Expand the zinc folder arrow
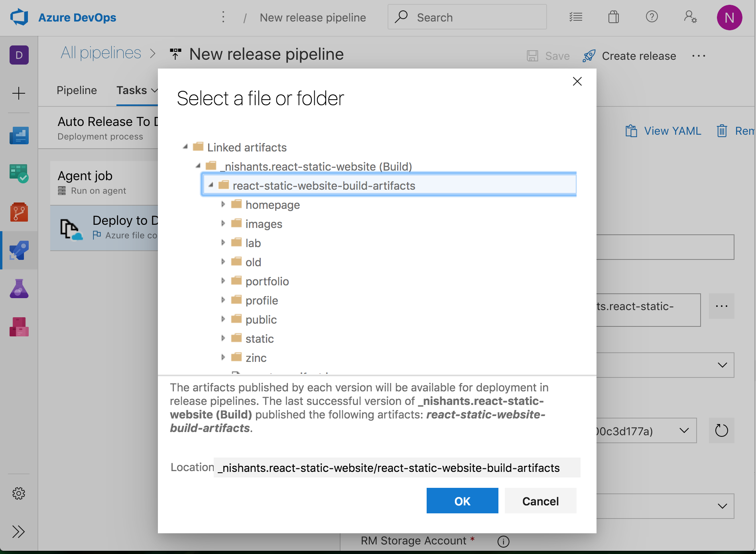This screenshot has width=756, height=554. pyautogui.click(x=223, y=358)
